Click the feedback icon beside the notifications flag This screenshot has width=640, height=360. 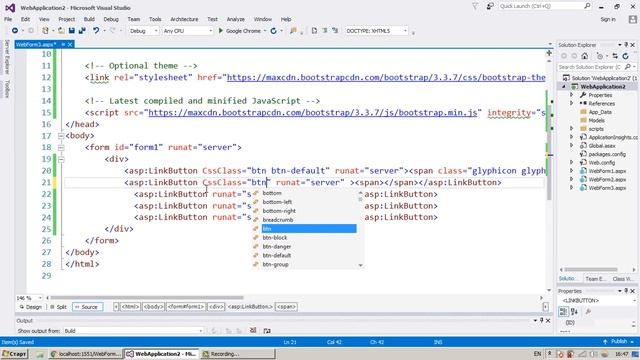coord(490,6)
